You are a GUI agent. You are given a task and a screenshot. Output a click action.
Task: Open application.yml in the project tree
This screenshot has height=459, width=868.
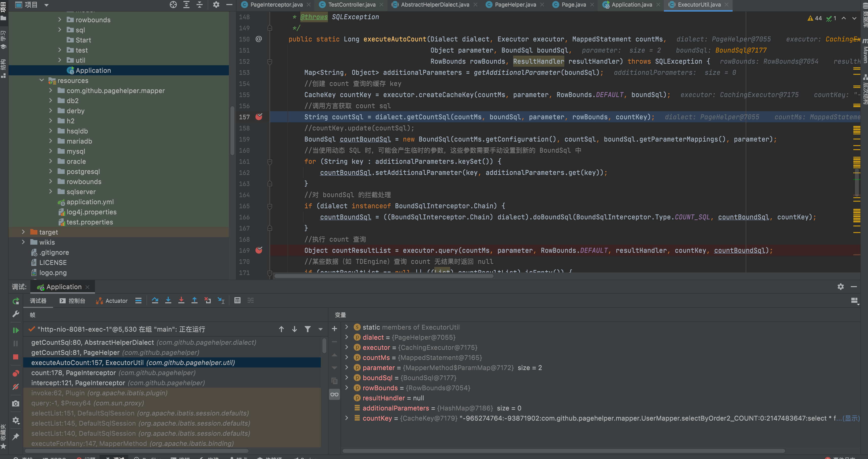(90, 202)
